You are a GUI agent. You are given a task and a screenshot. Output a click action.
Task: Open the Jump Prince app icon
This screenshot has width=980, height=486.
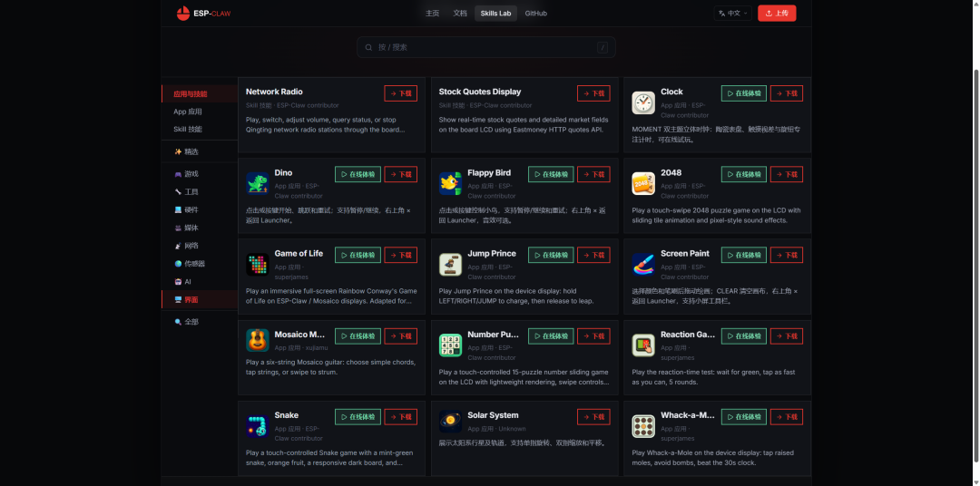tap(451, 264)
